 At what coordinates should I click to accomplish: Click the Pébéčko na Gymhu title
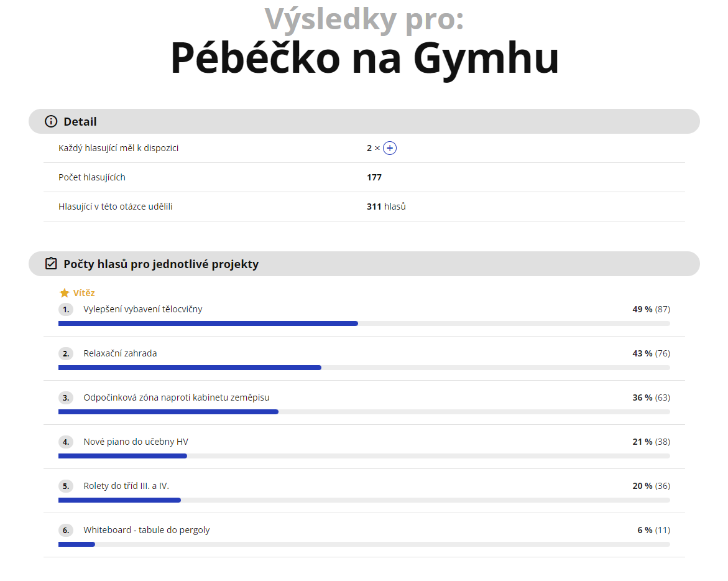coord(364,58)
